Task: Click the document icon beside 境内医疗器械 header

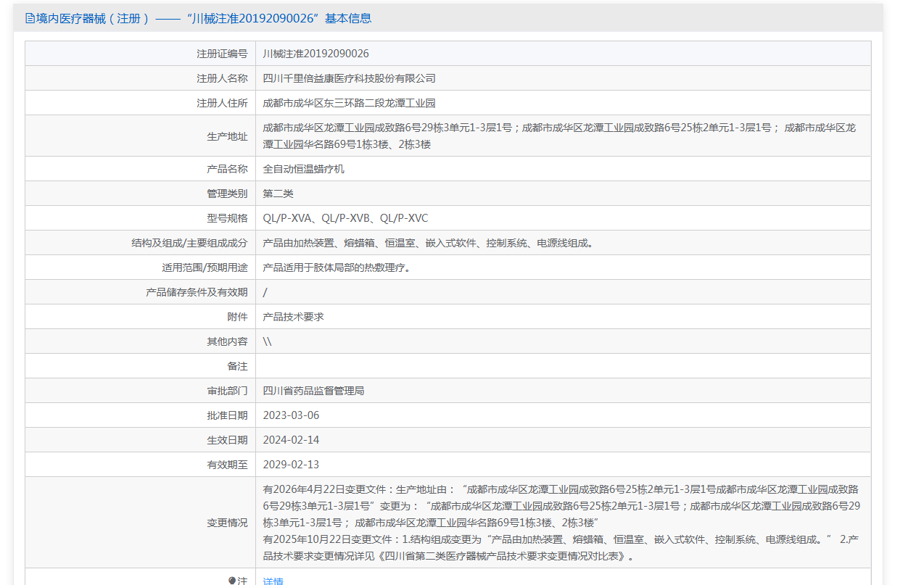Action: click(30, 18)
